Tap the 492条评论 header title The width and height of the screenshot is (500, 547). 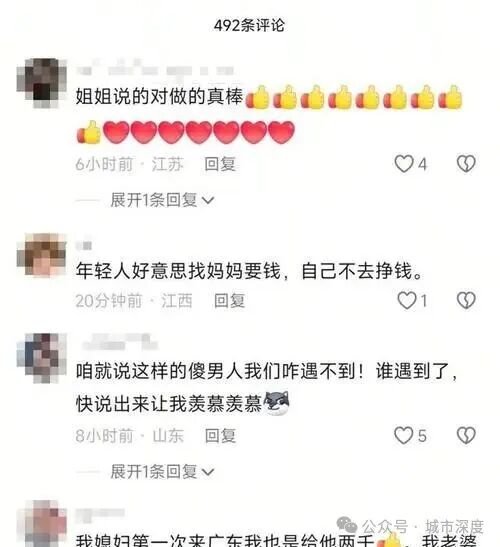[249, 25]
